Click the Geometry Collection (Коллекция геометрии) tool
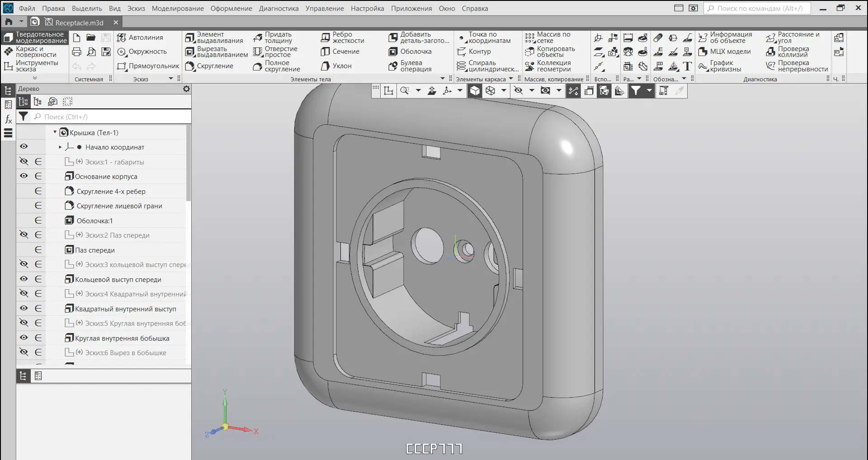The height and width of the screenshot is (460, 868). tap(548, 66)
